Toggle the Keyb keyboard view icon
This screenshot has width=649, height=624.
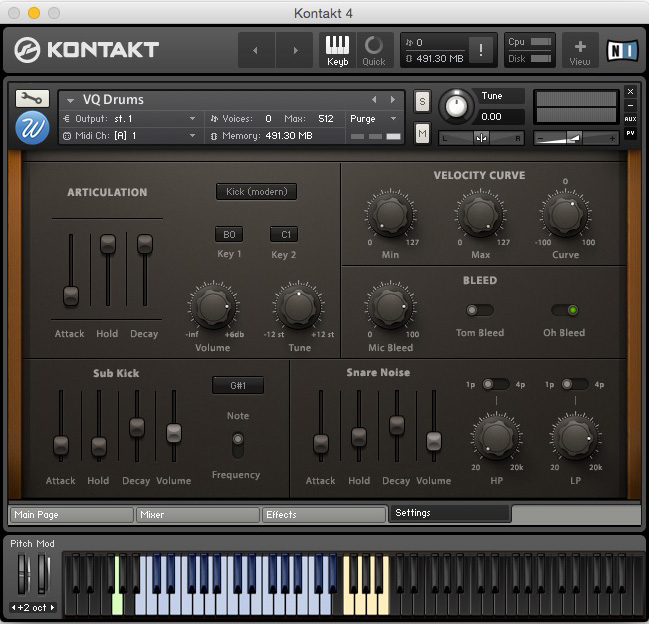click(337, 49)
